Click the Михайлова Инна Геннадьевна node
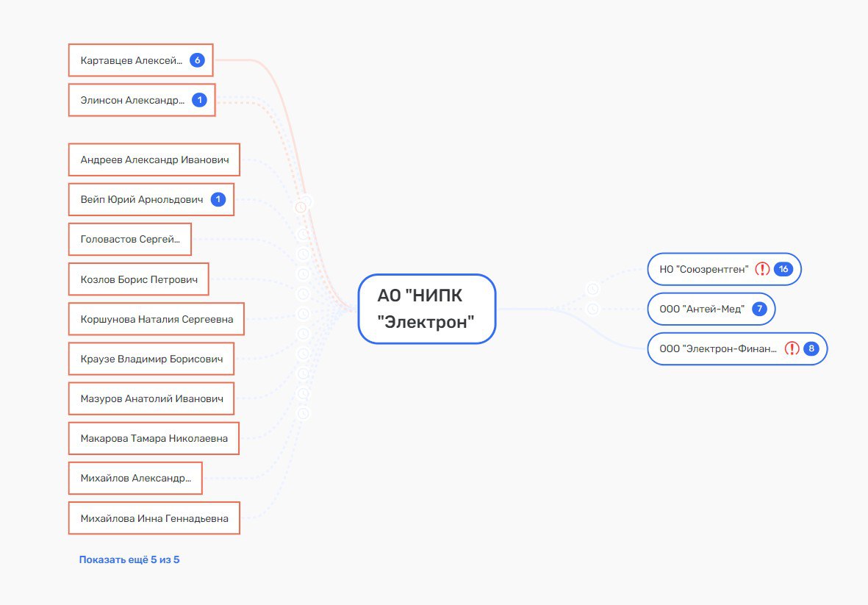 (x=154, y=518)
